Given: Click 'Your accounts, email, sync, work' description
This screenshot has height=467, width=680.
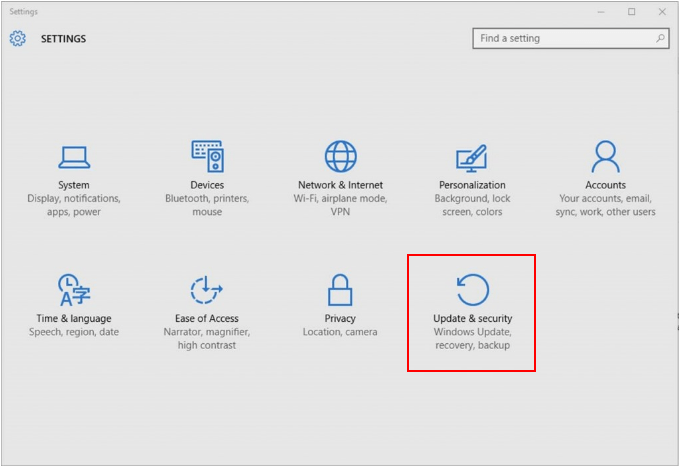Looking at the screenshot, I should [605, 205].
